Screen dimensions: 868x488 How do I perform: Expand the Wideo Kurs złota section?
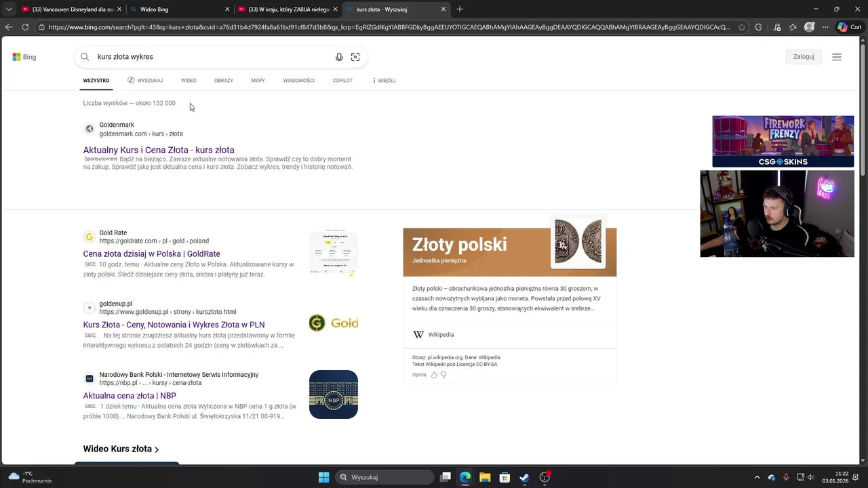[121, 449]
